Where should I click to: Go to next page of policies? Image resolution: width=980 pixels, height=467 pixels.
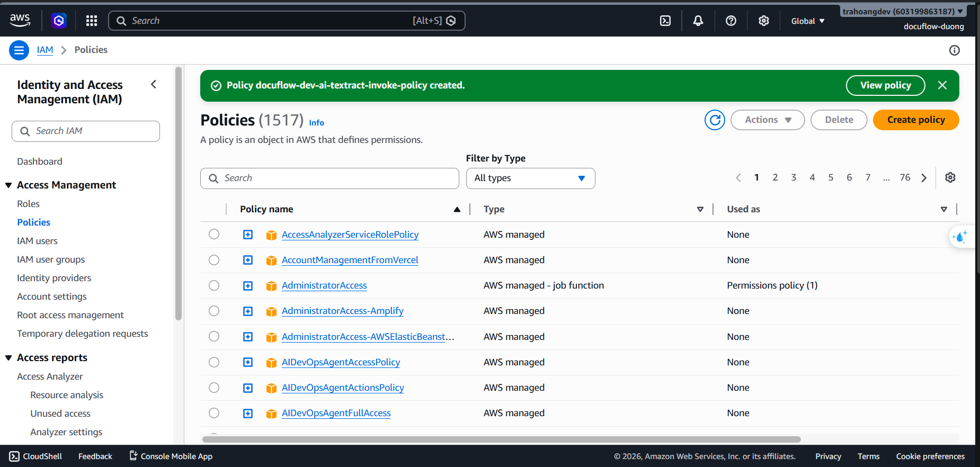tap(924, 178)
